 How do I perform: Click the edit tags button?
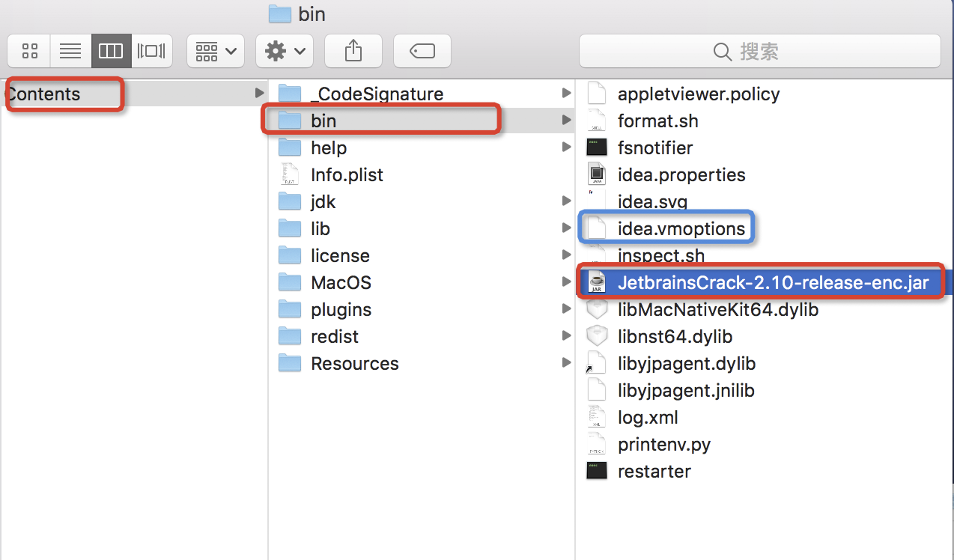tap(422, 51)
